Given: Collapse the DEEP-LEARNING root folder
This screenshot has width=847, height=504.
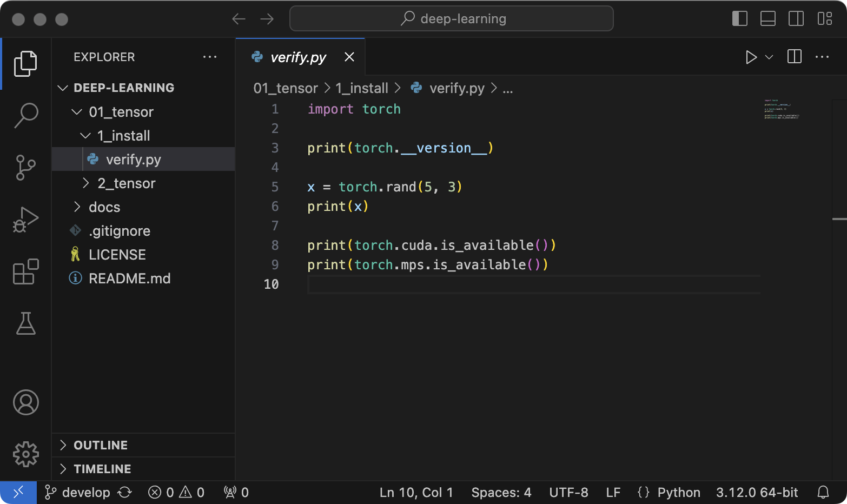Looking at the screenshot, I should pos(63,88).
